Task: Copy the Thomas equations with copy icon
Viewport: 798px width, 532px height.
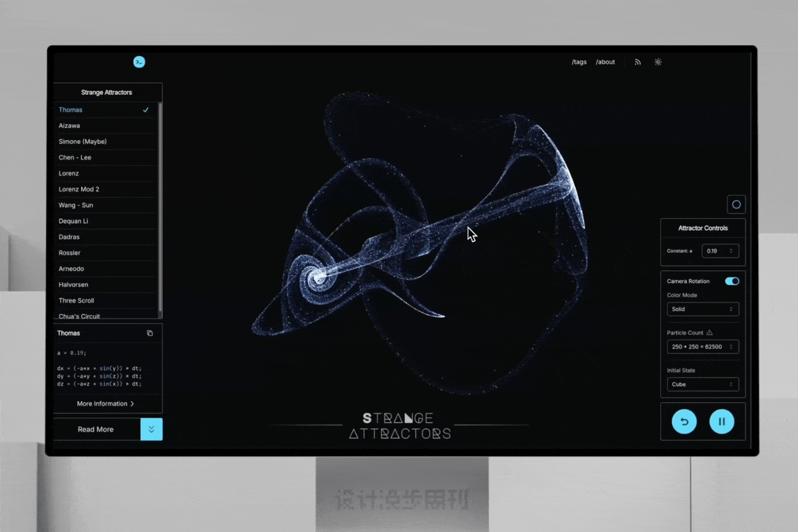Action: (x=150, y=333)
